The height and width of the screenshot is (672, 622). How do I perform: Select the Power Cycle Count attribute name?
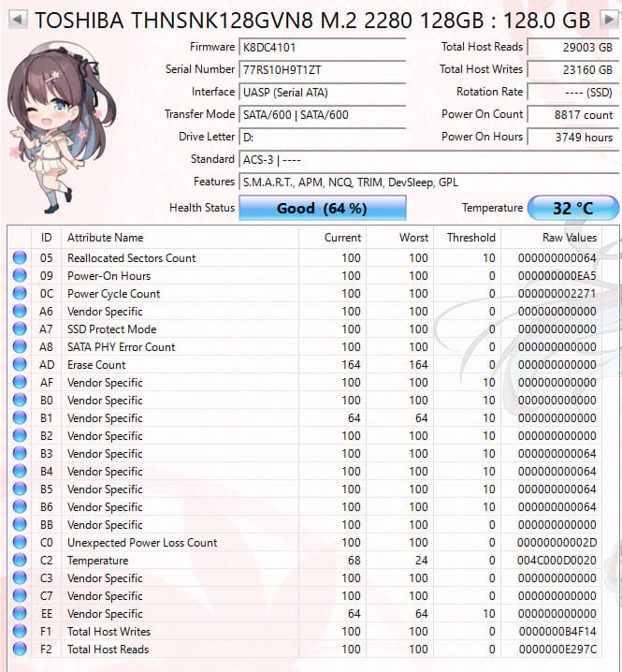(x=113, y=294)
